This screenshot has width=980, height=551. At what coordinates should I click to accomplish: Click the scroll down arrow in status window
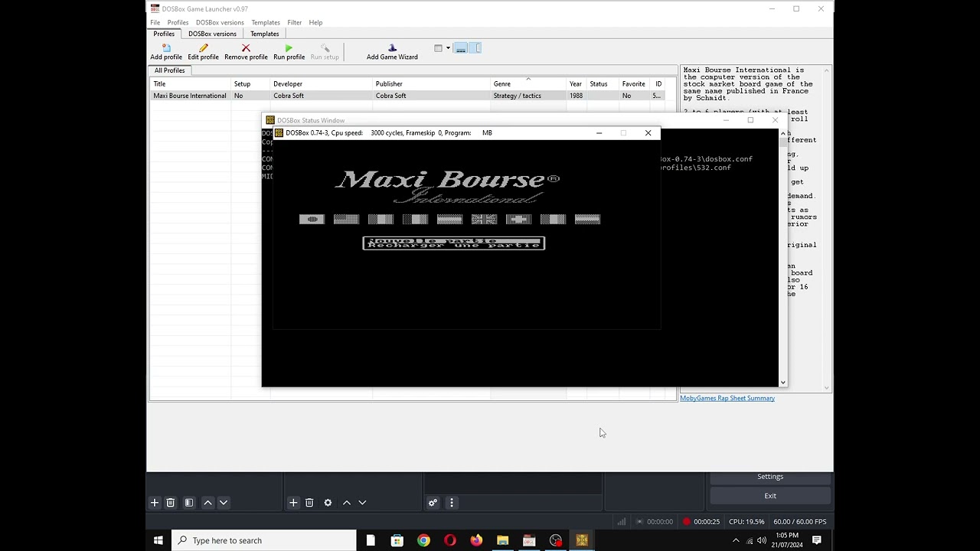(782, 382)
